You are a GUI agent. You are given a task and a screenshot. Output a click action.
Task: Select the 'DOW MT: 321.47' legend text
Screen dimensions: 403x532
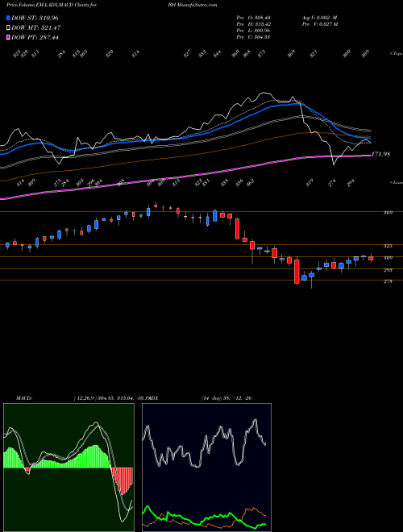36,27
